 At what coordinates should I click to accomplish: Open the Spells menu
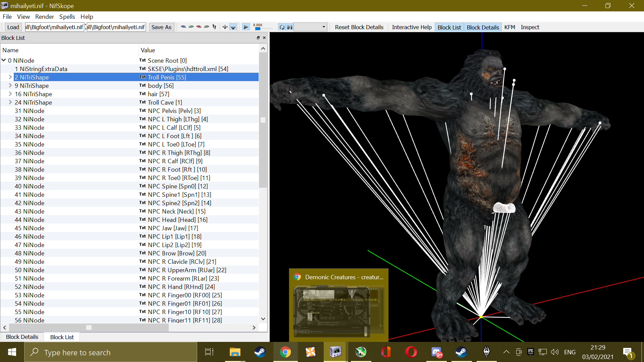(67, 16)
